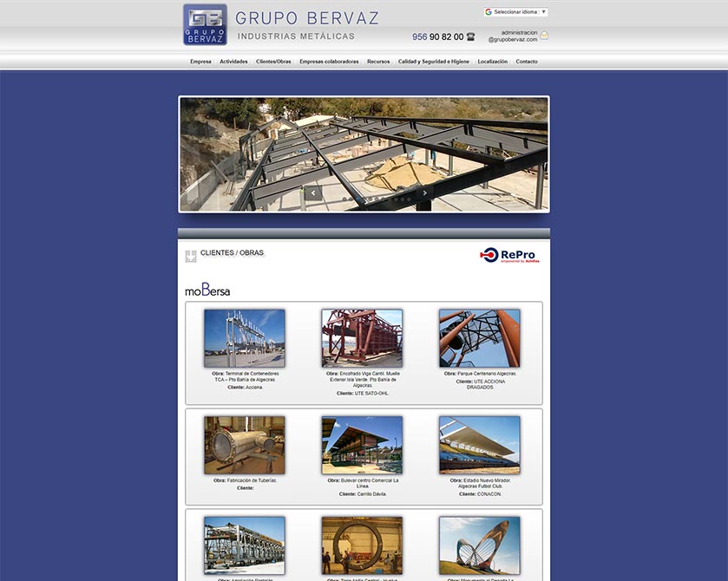Click the INDUSTRIAS METÁLICAS subtitle
This screenshot has width=728, height=581.
click(x=296, y=36)
